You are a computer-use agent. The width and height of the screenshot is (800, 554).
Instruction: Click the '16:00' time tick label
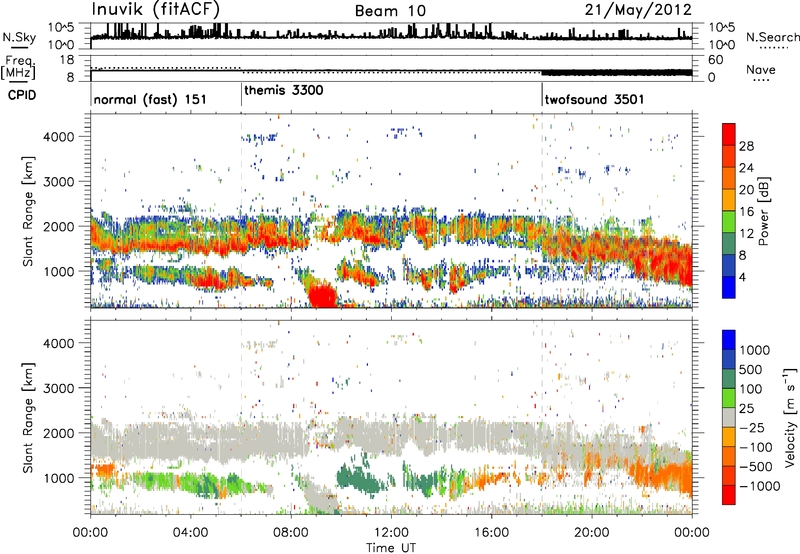click(x=491, y=533)
